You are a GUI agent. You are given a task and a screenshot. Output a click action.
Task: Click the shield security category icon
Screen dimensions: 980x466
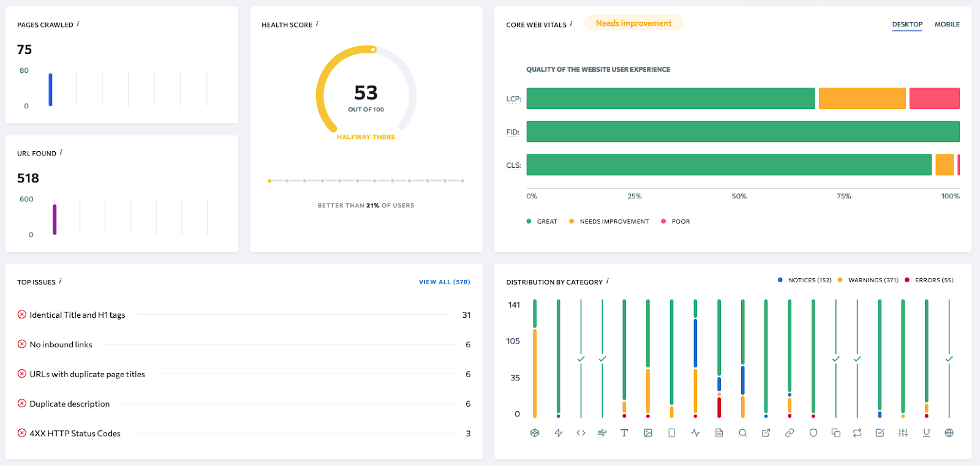click(813, 433)
